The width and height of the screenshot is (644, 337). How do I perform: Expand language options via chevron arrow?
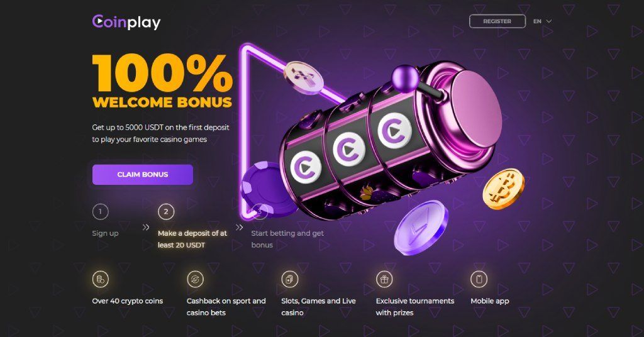pyautogui.click(x=548, y=21)
